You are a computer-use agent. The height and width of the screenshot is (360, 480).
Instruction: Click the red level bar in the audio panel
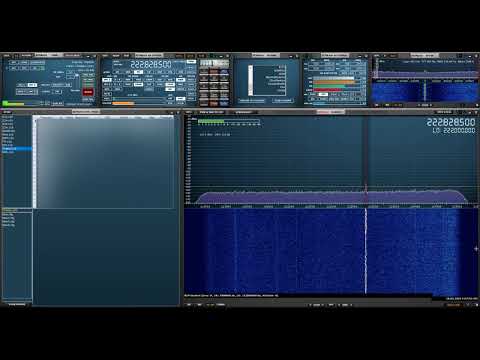coord(328,90)
